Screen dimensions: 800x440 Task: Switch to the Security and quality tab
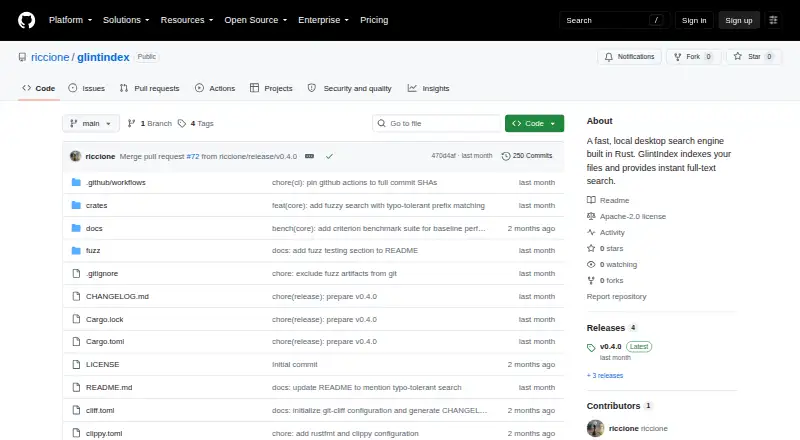pyautogui.click(x=349, y=88)
